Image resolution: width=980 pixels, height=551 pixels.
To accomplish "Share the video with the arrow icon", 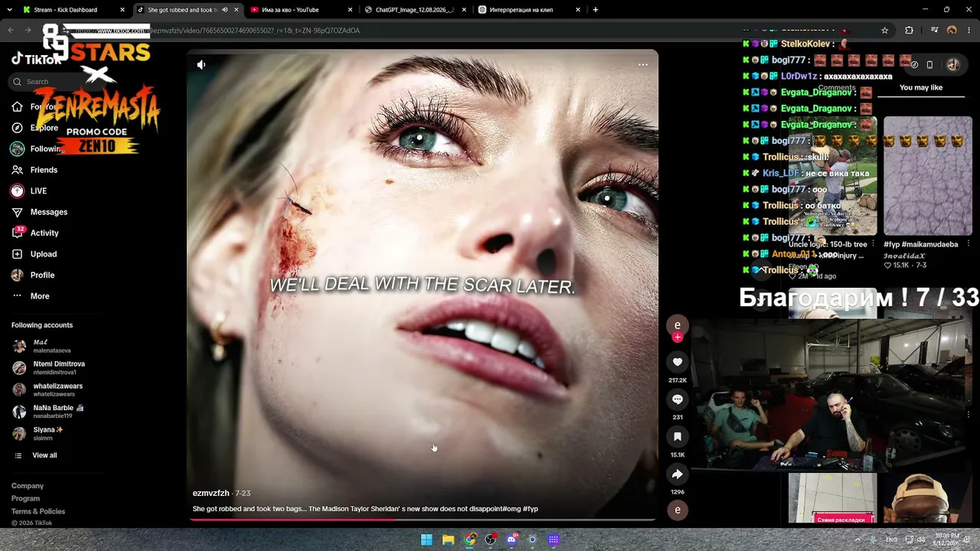I will [678, 474].
